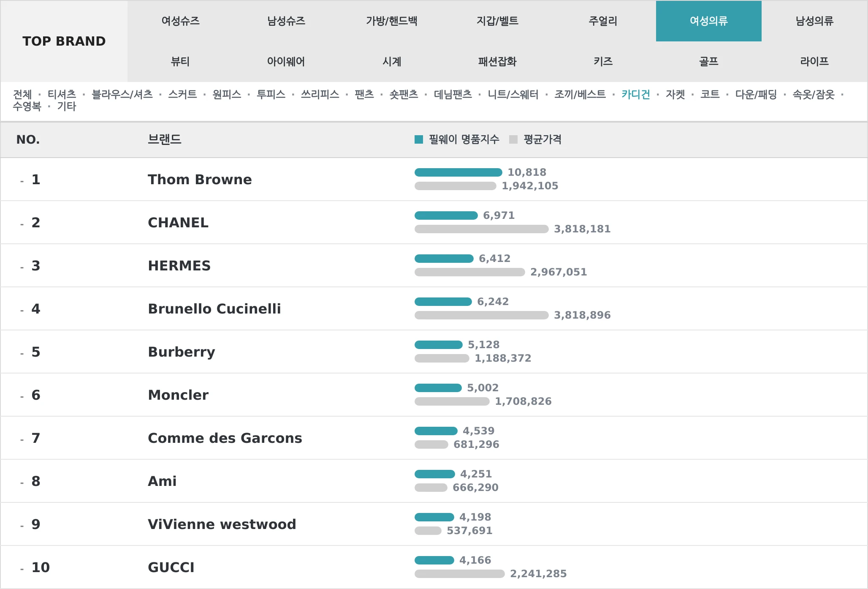This screenshot has height=589, width=868.
Task: Choose the 코트 subcategory link
Action: click(x=710, y=94)
